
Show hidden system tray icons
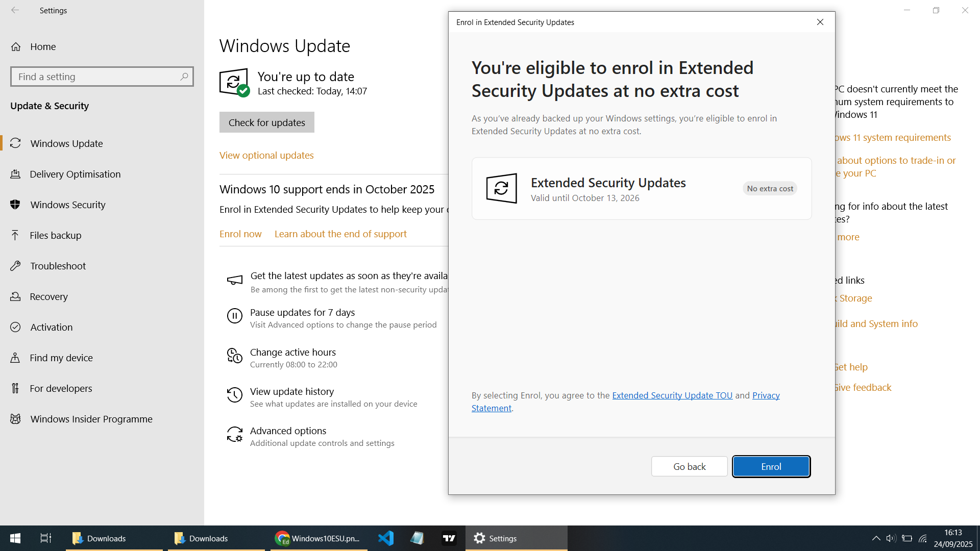pos(876,538)
